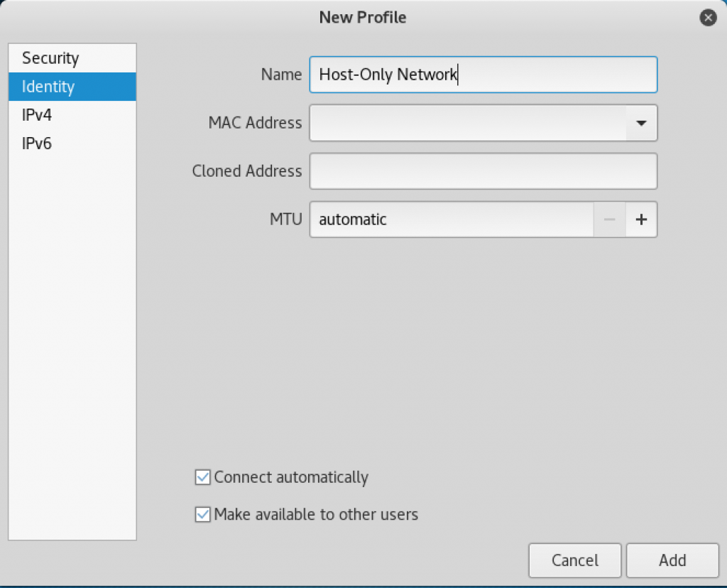Image resolution: width=727 pixels, height=588 pixels.
Task: Click the Cancel button
Action: click(x=575, y=560)
